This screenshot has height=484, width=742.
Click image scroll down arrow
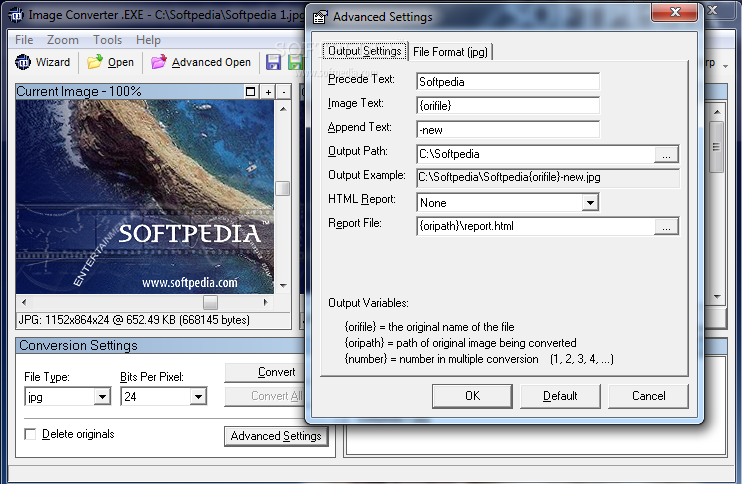[x=283, y=285]
